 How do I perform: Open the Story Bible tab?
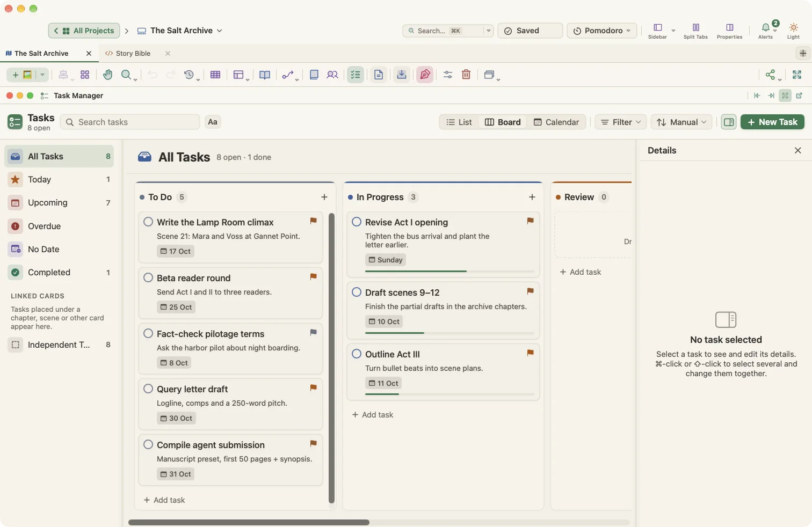tap(133, 54)
